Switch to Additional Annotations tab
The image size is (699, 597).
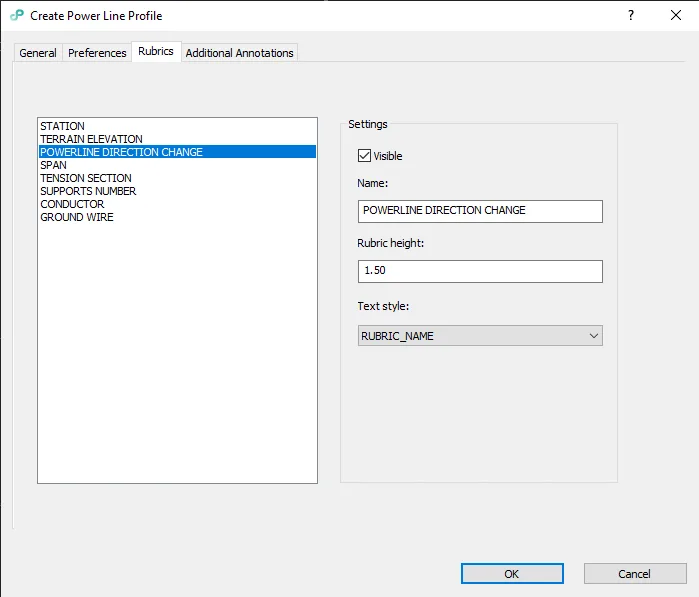click(239, 53)
